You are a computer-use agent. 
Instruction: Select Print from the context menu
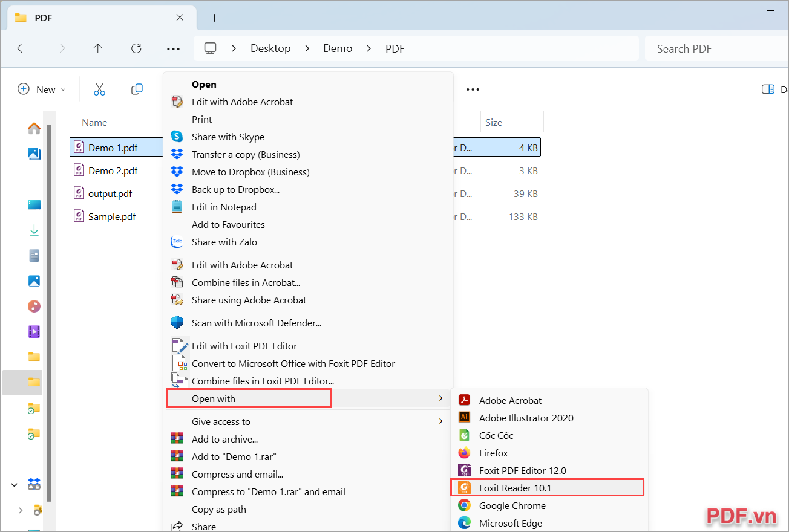point(202,119)
